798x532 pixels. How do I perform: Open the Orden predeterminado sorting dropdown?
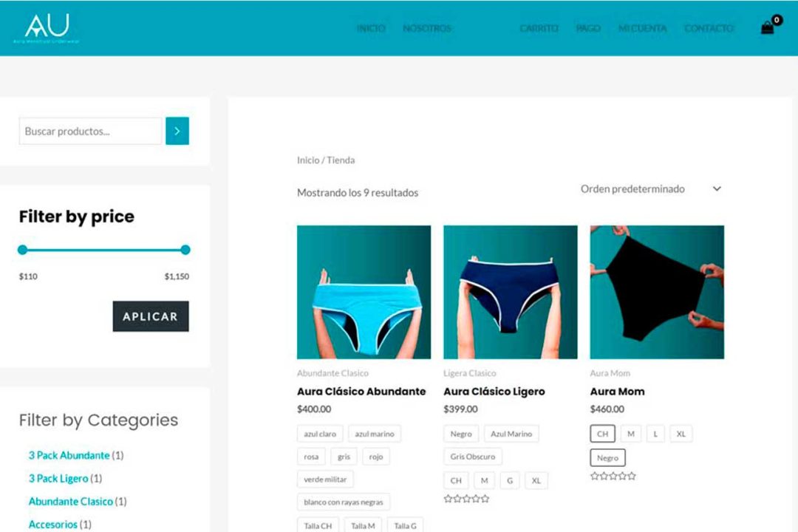click(x=652, y=189)
